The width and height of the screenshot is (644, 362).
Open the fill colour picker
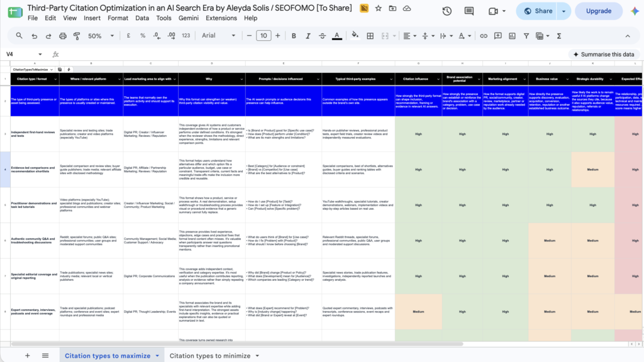(355, 36)
